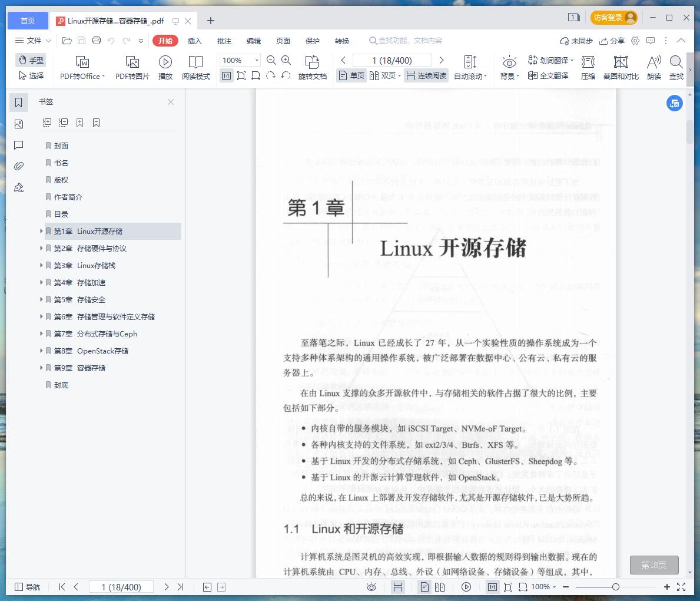Adjust the zoom slider in status bar

click(x=616, y=587)
